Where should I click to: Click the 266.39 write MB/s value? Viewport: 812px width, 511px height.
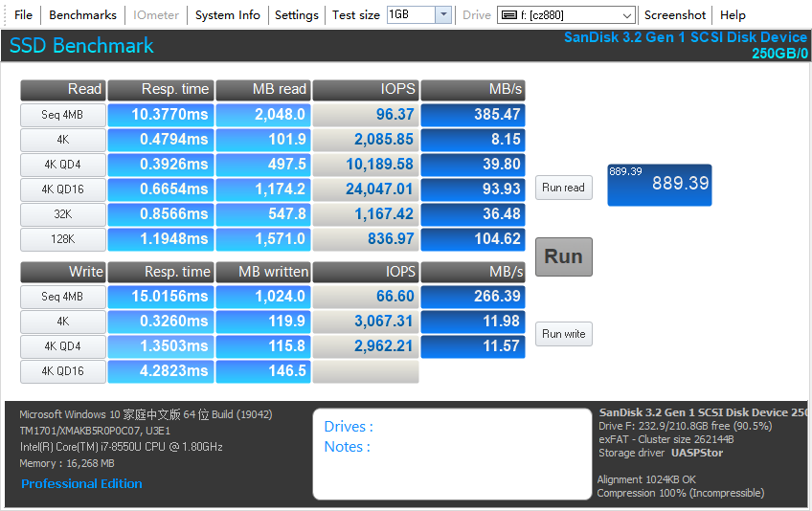(473, 297)
